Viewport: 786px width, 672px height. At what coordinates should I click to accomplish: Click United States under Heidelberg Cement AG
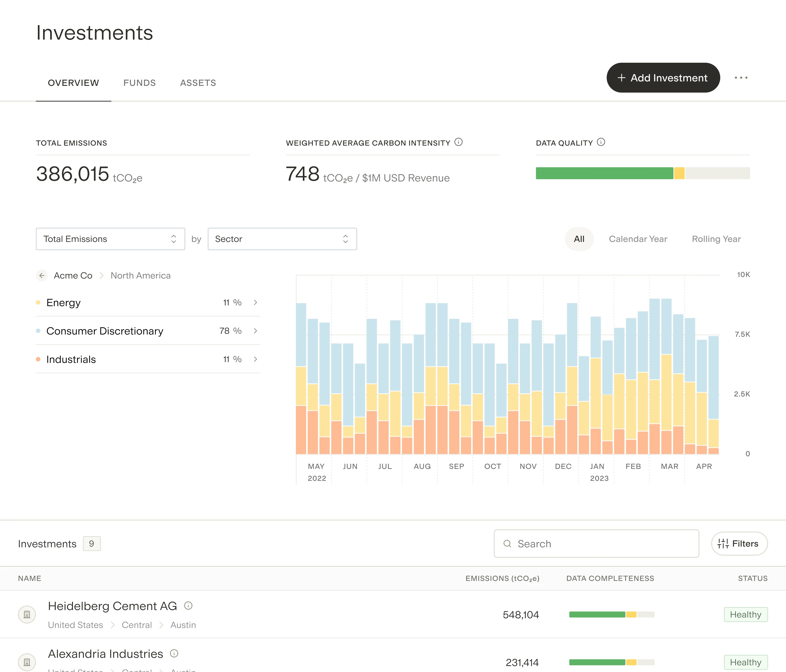[75, 625]
